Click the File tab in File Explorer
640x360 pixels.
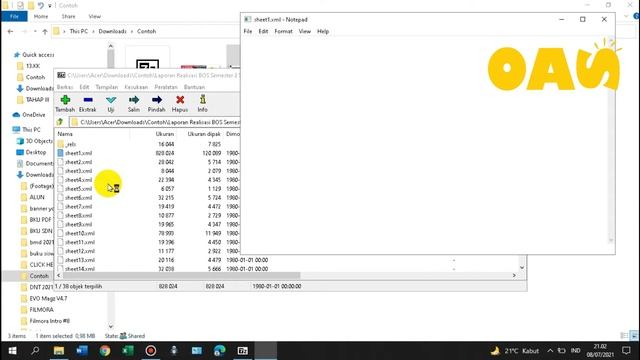pyautogui.click(x=14, y=16)
